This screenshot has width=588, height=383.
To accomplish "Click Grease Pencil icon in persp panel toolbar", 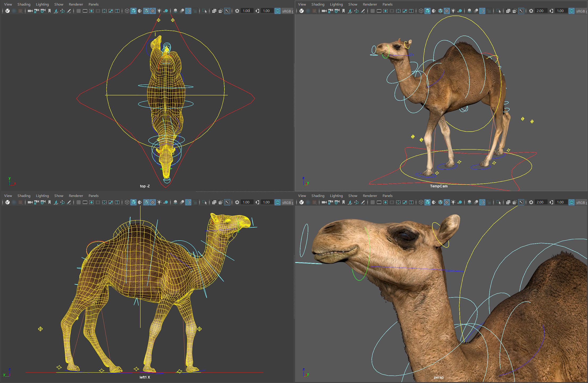I will point(363,202).
